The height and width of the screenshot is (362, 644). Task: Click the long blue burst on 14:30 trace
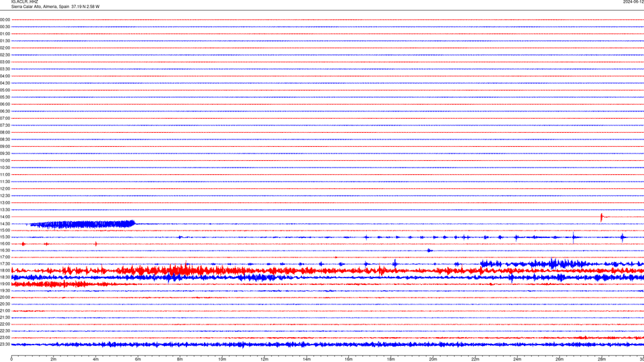coord(82,224)
